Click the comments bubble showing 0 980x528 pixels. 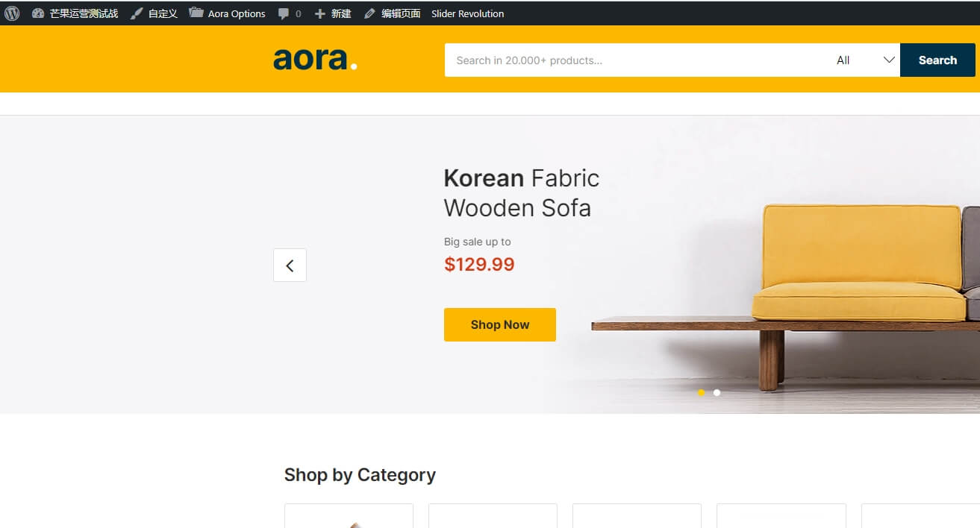[286, 13]
